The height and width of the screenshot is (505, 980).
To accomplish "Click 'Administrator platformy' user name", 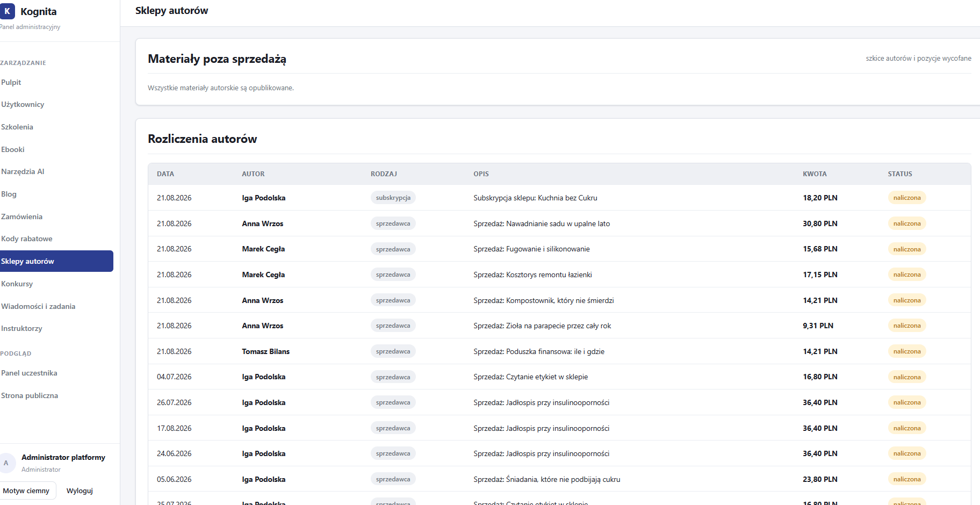I will [63, 457].
